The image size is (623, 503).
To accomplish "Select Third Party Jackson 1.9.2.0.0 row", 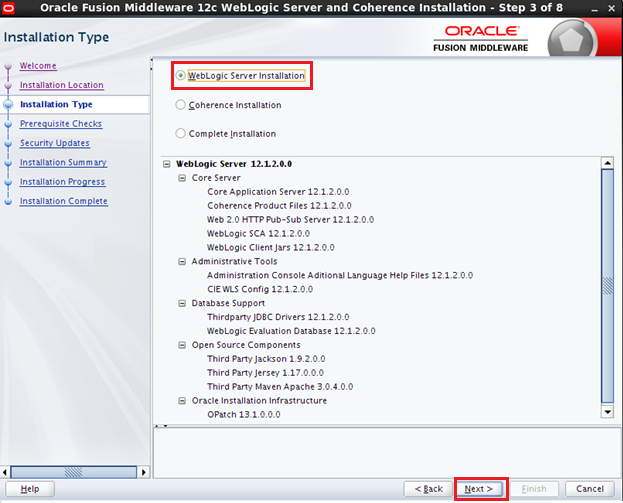I will tap(266, 359).
